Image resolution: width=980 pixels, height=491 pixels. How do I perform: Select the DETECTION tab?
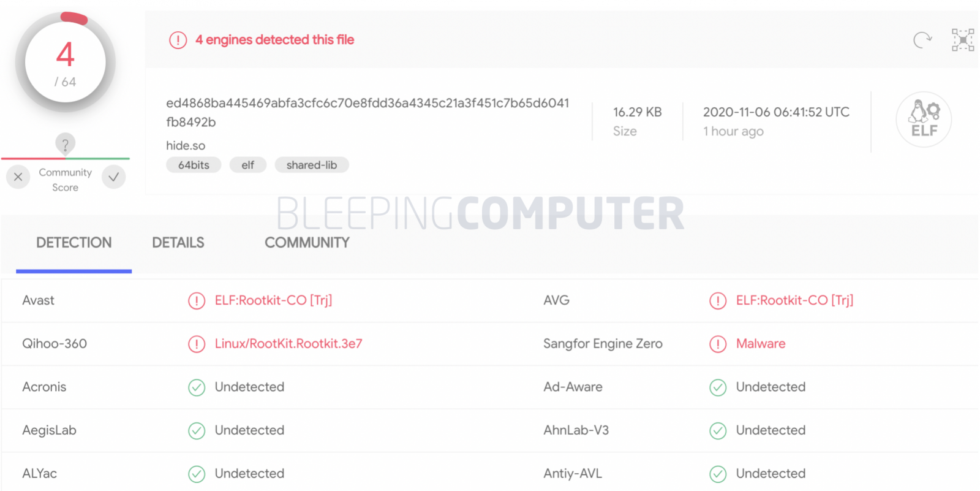point(74,243)
